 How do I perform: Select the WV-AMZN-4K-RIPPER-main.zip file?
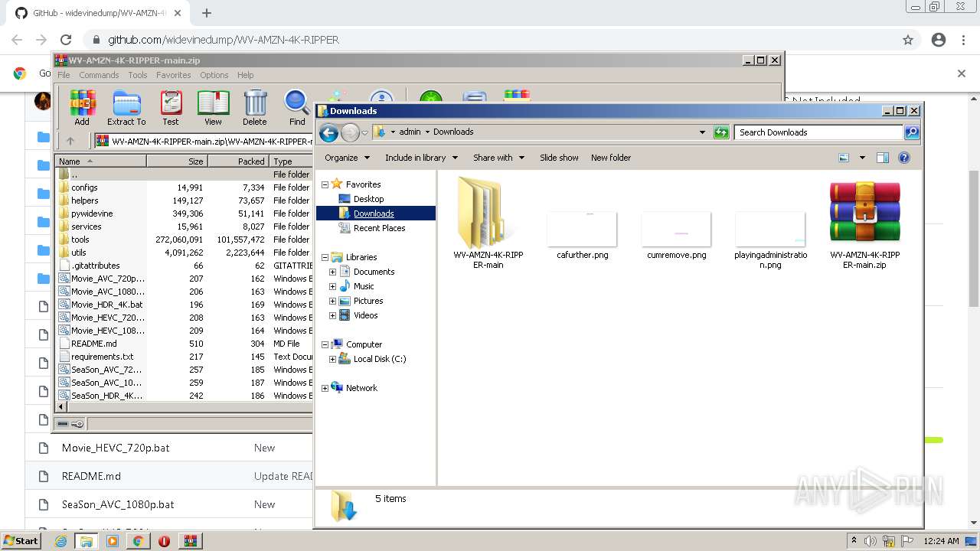click(864, 223)
